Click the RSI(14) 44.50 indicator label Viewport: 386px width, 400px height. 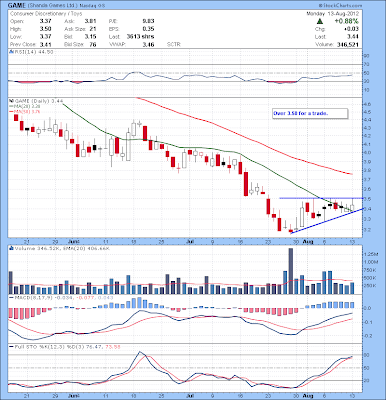[x=34, y=52]
